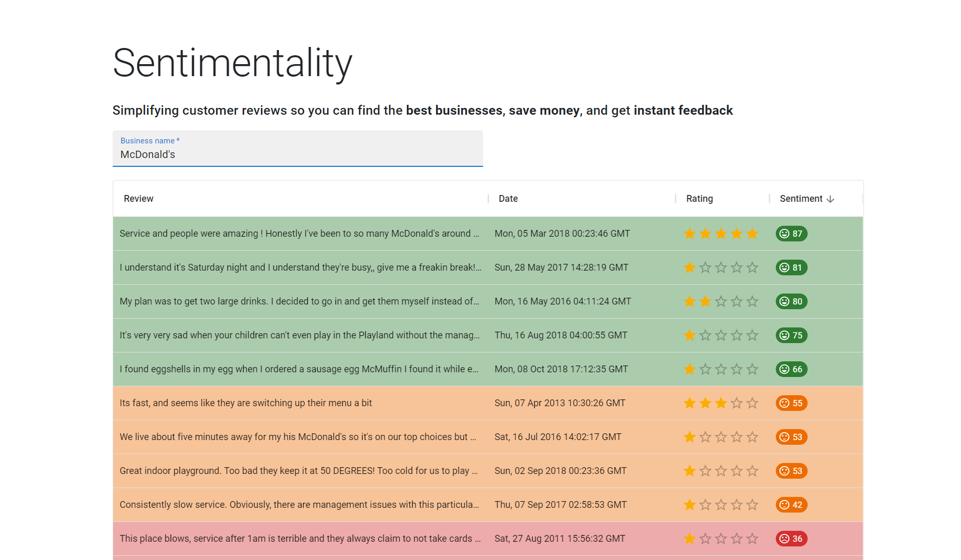The image size is (961, 560).
Task: Click the orange sentiment badge showing 42
Action: [x=791, y=505]
